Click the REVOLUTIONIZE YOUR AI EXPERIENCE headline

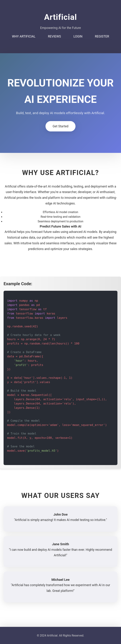(60, 91)
